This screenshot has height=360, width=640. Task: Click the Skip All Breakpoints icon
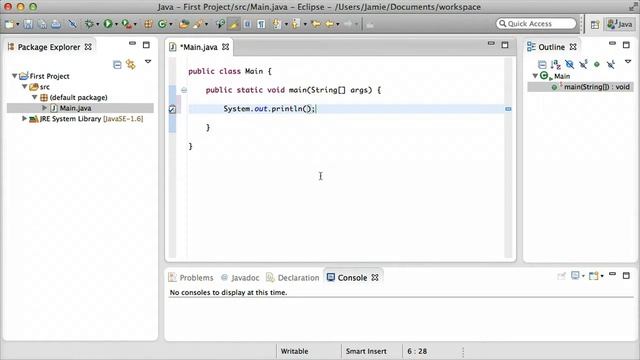tap(73, 24)
